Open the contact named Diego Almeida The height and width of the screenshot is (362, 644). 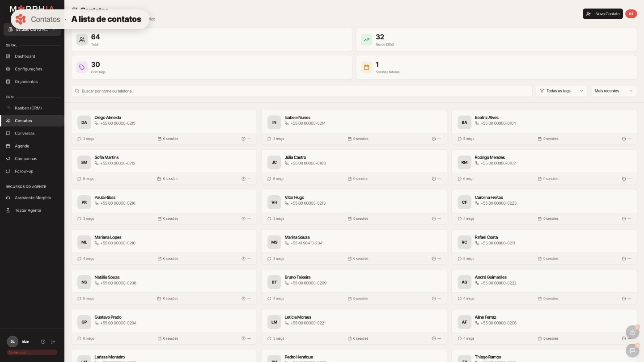pos(108,118)
